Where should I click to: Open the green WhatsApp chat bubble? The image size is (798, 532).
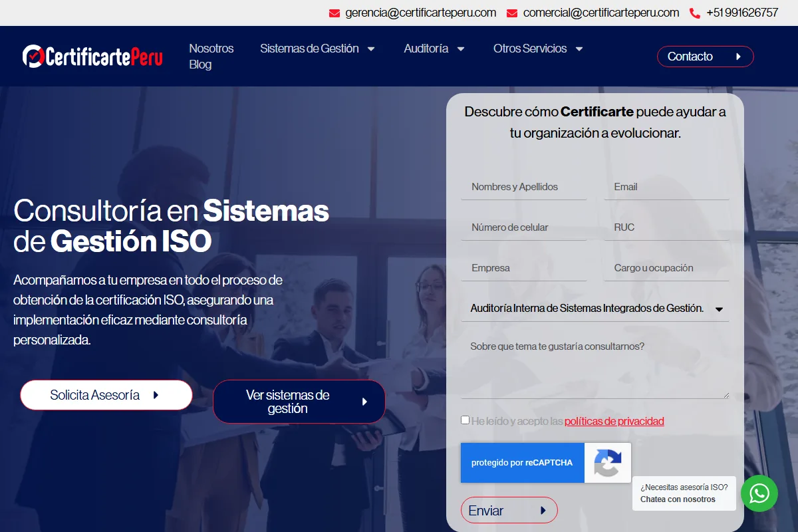[x=759, y=493]
